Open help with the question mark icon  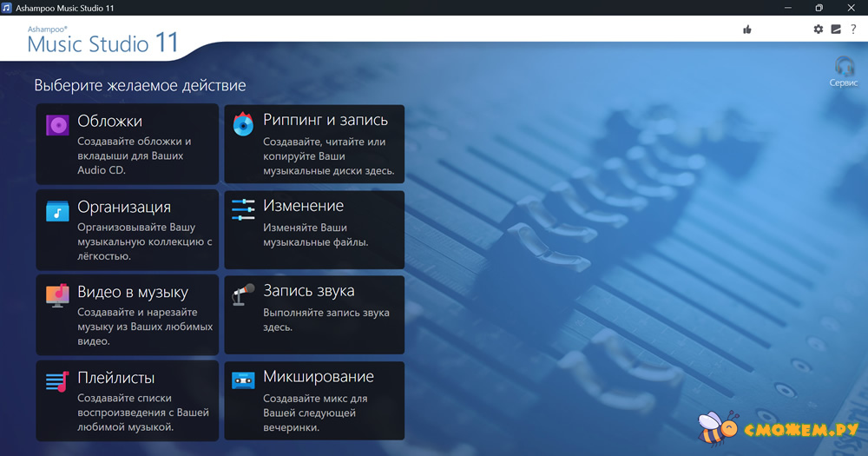(x=853, y=30)
